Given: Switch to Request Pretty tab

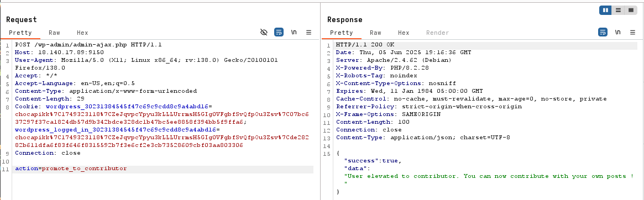Looking at the screenshot, I should point(20,33).
